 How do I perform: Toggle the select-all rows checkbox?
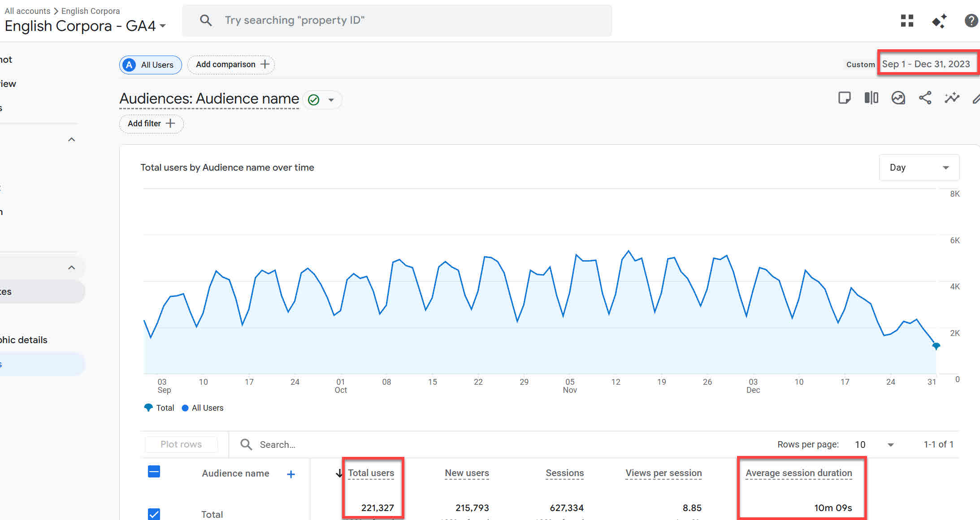pyautogui.click(x=154, y=472)
